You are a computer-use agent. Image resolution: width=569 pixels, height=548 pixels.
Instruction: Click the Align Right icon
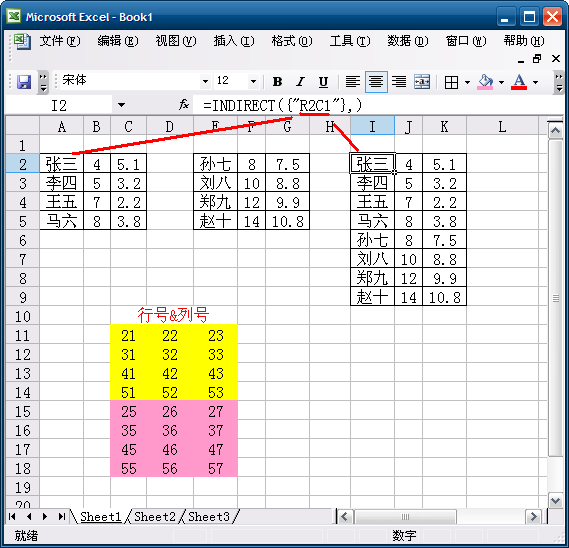[399, 82]
